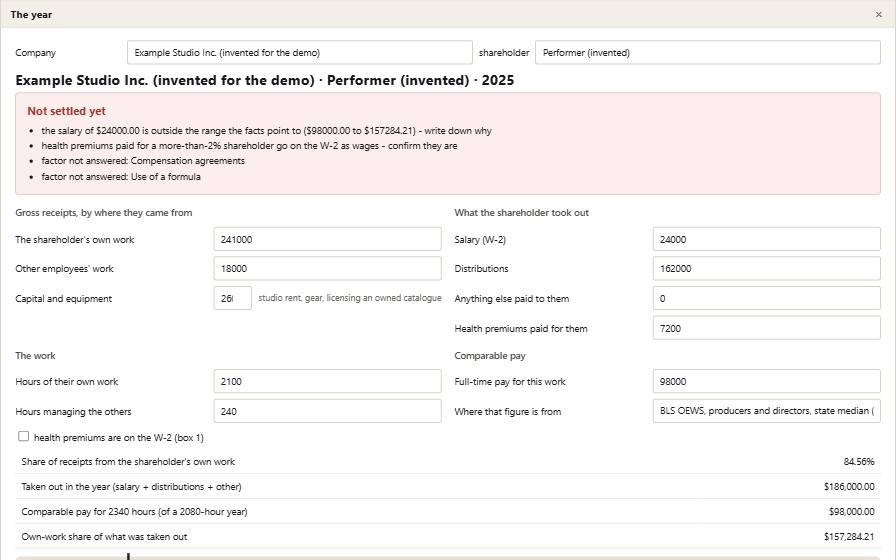Edit Where that figure is from field

click(x=766, y=411)
